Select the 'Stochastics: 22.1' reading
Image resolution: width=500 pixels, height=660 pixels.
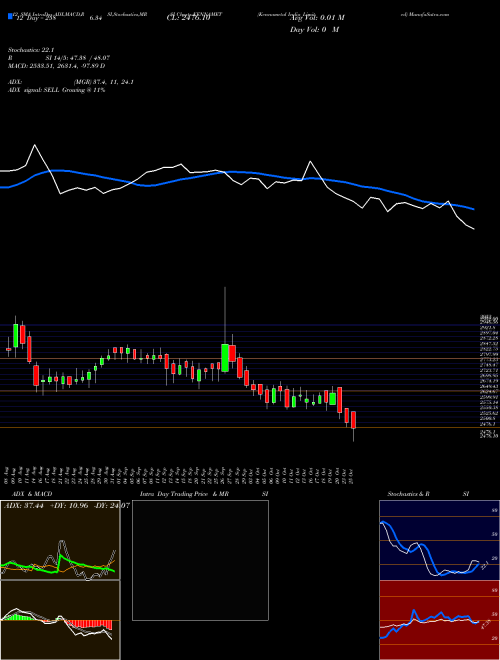31,50
